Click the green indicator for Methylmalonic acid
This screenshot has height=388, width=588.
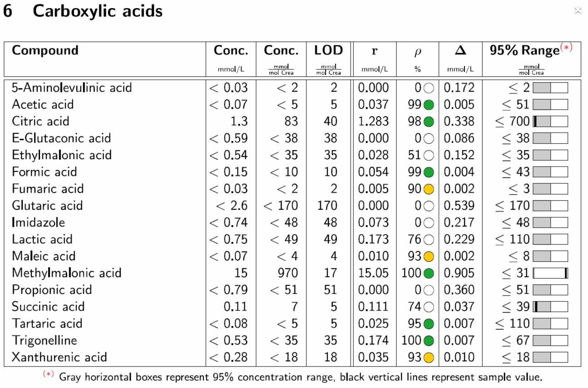[429, 273]
